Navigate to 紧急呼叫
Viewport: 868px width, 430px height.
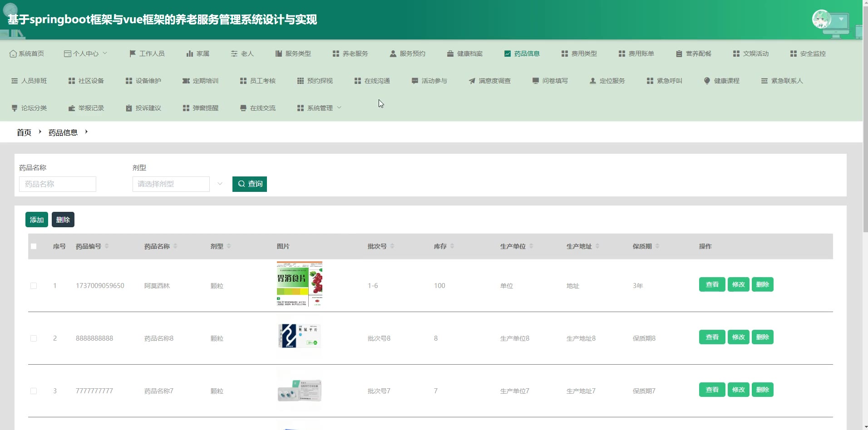665,81
